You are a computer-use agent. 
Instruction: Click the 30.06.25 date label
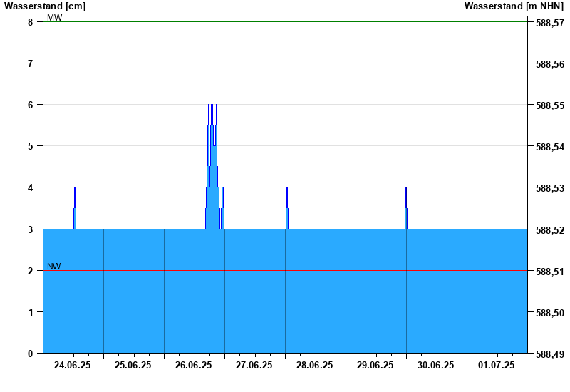[436, 366]
